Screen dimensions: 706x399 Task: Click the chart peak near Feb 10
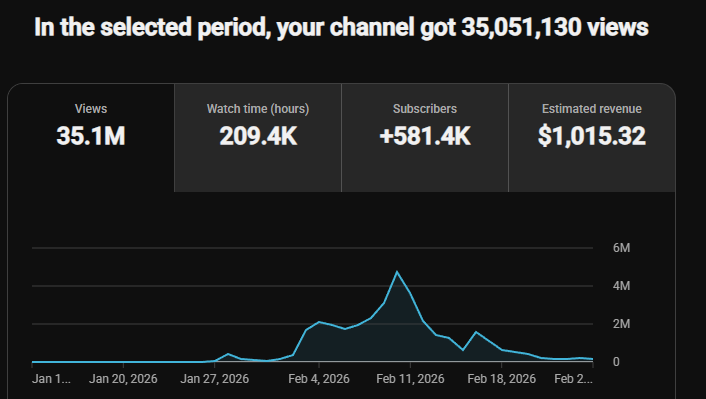coord(397,272)
